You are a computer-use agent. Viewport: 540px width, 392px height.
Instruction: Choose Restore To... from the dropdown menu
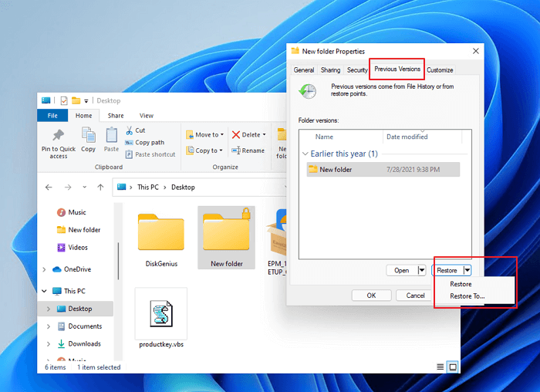point(467,296)
